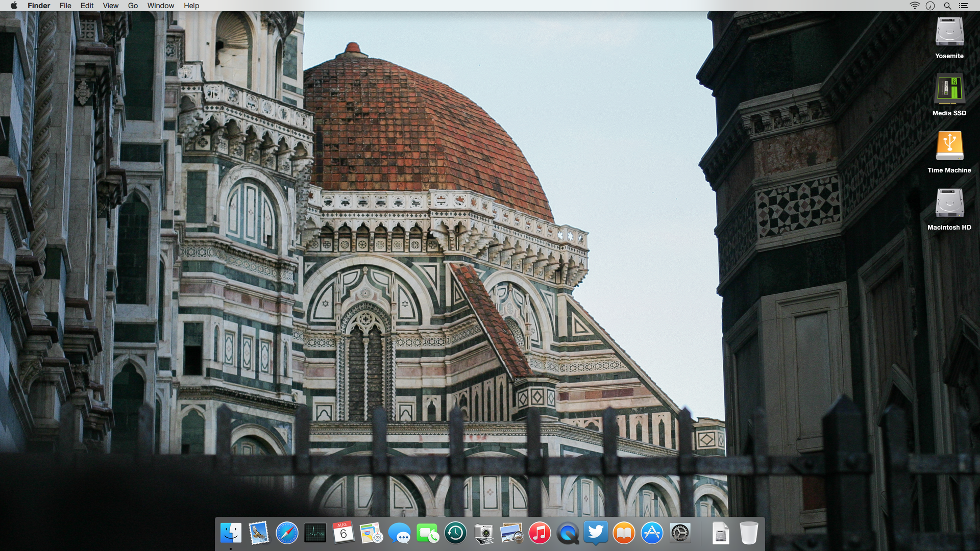
Task: Open System Preferences from dock
Action: 680,534
